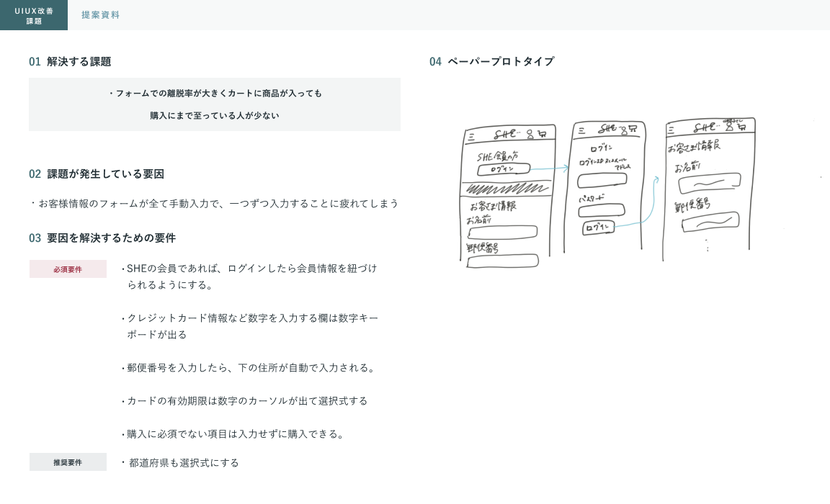The height and width of the screenshot is (504, 830).
Task: Click user icon in first sketched phone
Action: (x=530, y=134)
